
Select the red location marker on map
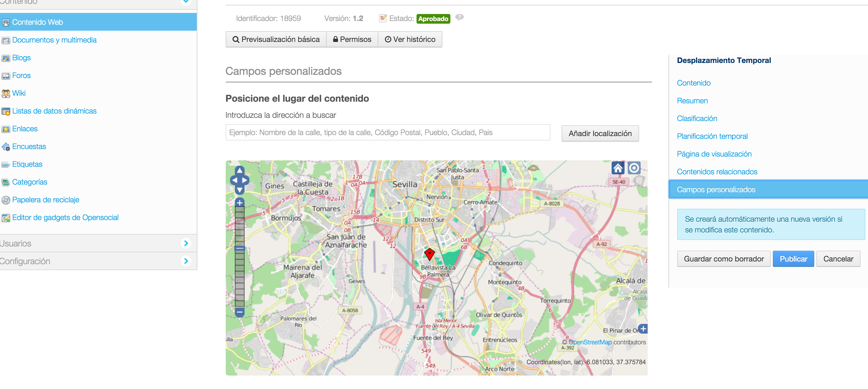(x=429, y=254)
